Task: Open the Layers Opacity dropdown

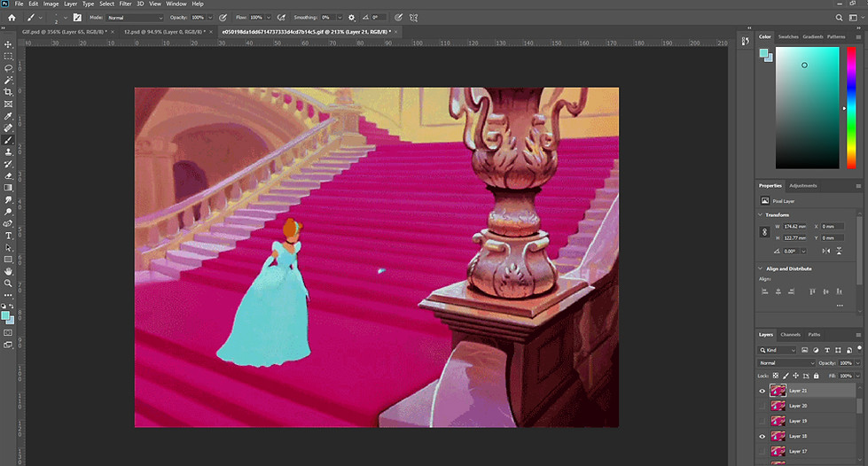Action: click(857, 363)
